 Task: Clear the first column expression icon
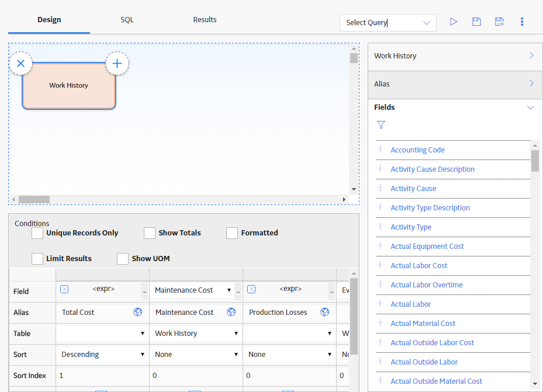coord(64,289)
